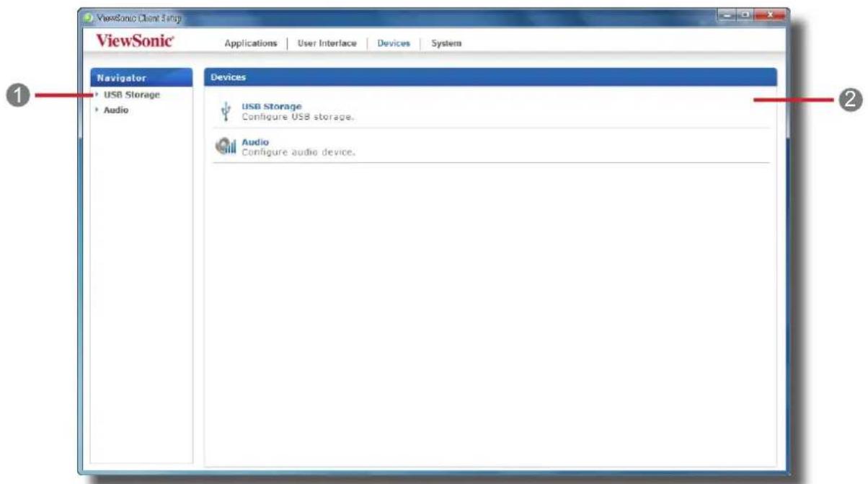Select USB Storage in the Navigator tree

pos(132,95)
